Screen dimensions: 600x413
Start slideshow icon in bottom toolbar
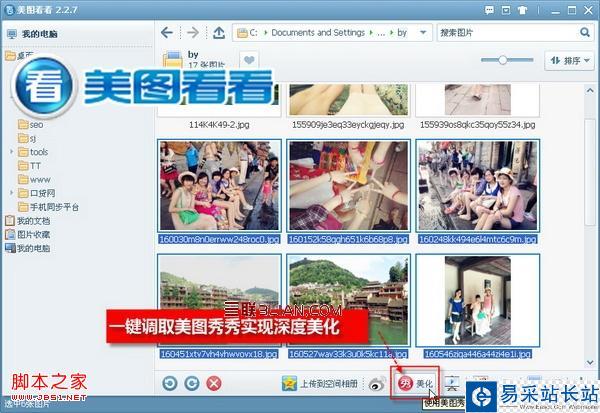pyautogui.click(x=452, y=383)
